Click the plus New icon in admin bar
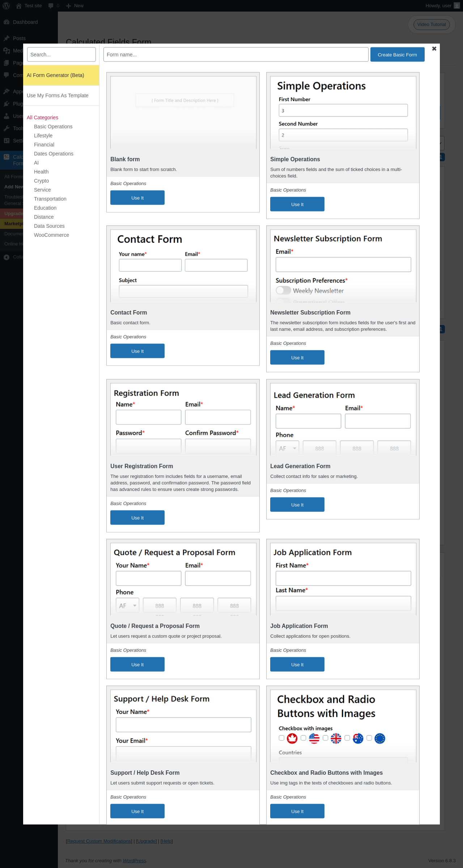Image resolution: width=463 pixels, height=868 pixels. [68, 6]
